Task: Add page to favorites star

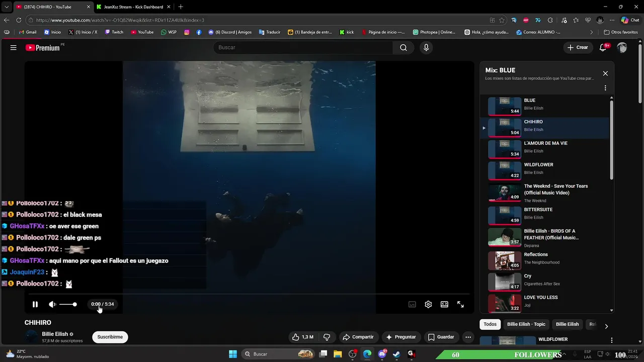Action: point(502,20)
